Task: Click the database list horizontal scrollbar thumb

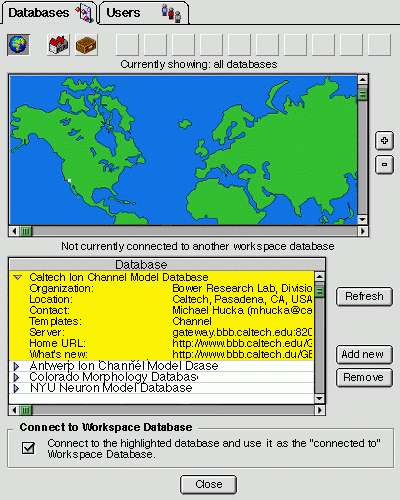Action: [x=26, y=410]
